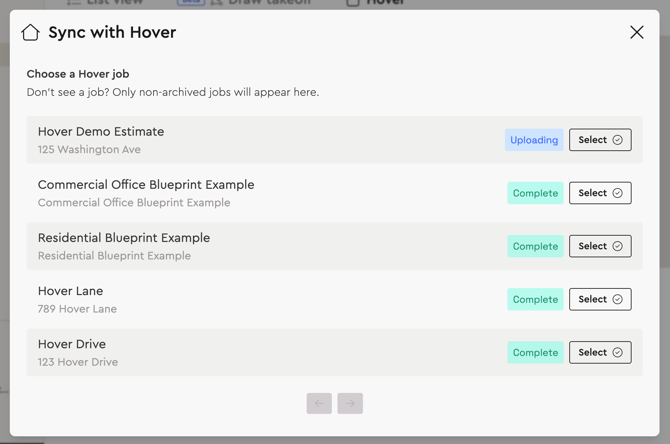Click the Uploading status badge

pos(534,140)
